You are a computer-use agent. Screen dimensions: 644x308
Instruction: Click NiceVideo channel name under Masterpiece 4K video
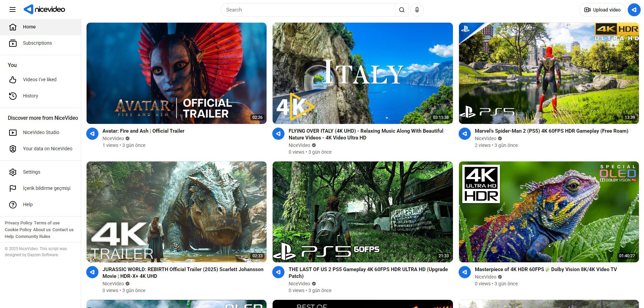(x=485, y=277)
